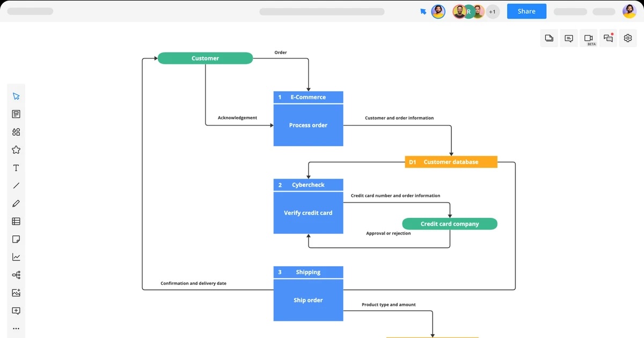644x338 pixels.
Task: Open the comments panel at top right
Action: click(568, 38)
